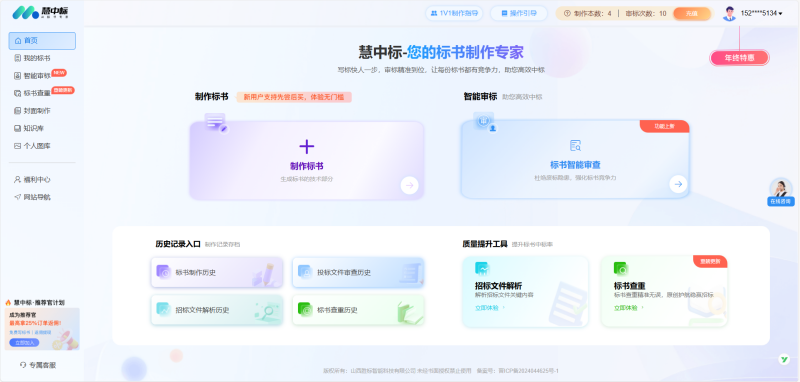
Task: Click the blue icon in 投标文件审查历史
Action: coord(305,272)
